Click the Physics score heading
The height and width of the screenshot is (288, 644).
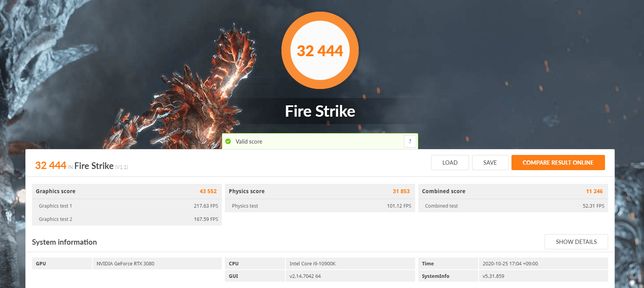[247, 191]
